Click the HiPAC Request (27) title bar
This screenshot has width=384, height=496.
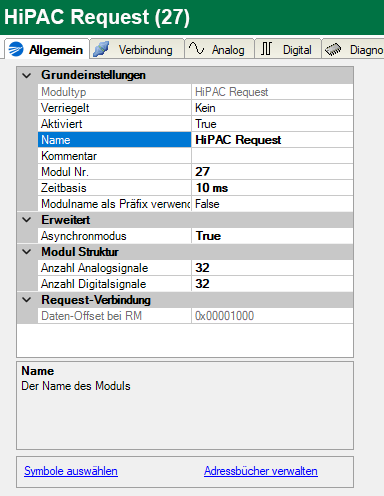click(x=192, y=17)
